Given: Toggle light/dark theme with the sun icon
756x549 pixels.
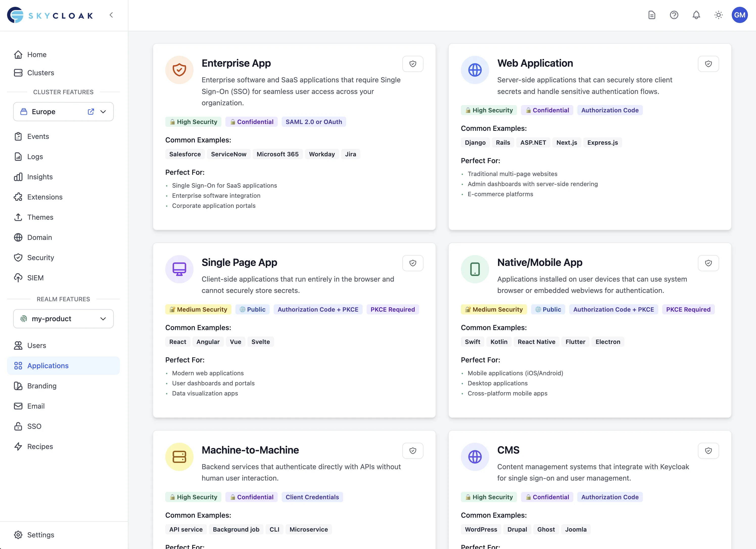Looking at the screenshot, I should [719, 15].
